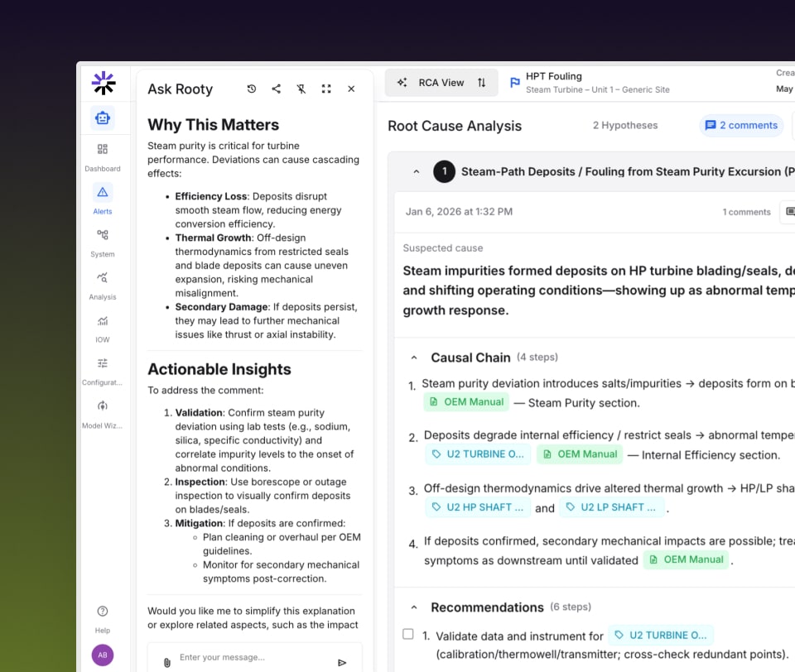
Task: Collapse hypothesis 1 Steam-Path Deposits
Action: click(x=417, y=172)
